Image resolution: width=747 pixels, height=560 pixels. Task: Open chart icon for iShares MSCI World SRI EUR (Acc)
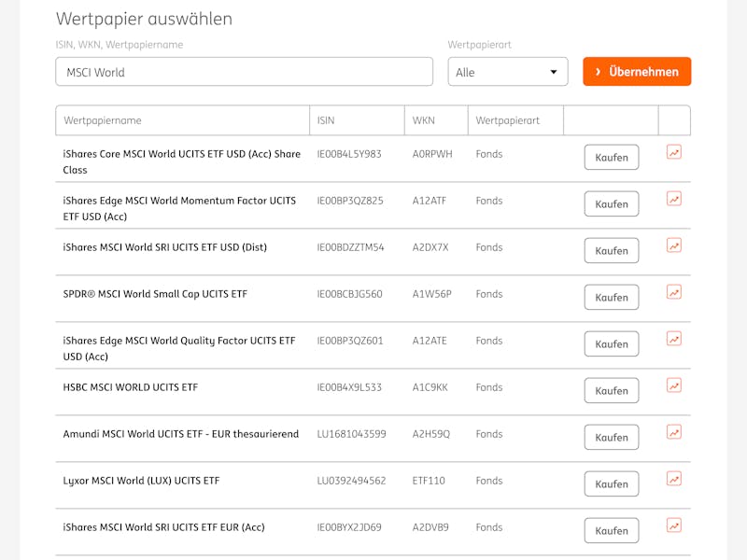point(673,525)
